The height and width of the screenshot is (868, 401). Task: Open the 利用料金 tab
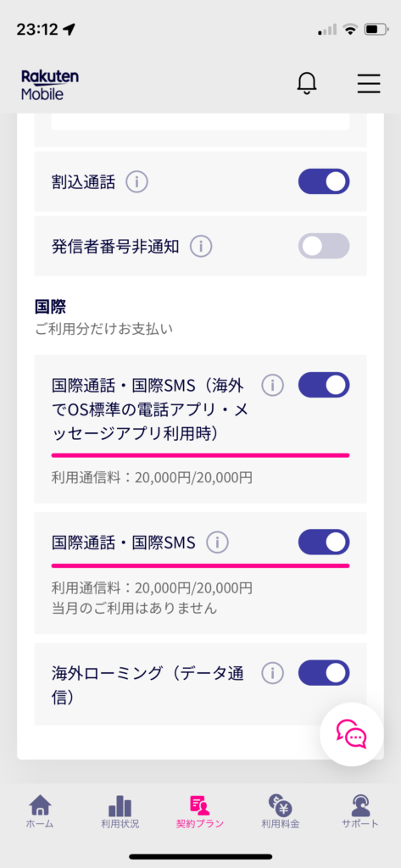[x=281, y=811]
